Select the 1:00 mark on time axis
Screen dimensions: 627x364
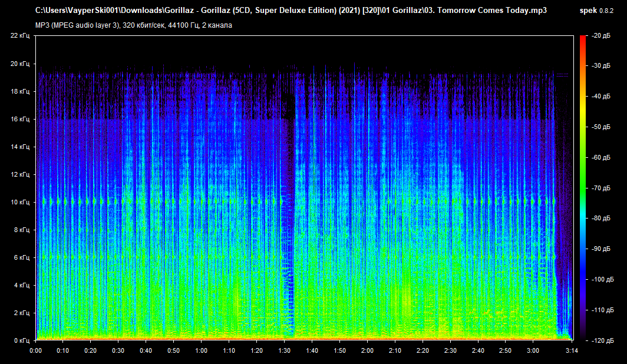point(202,350)
